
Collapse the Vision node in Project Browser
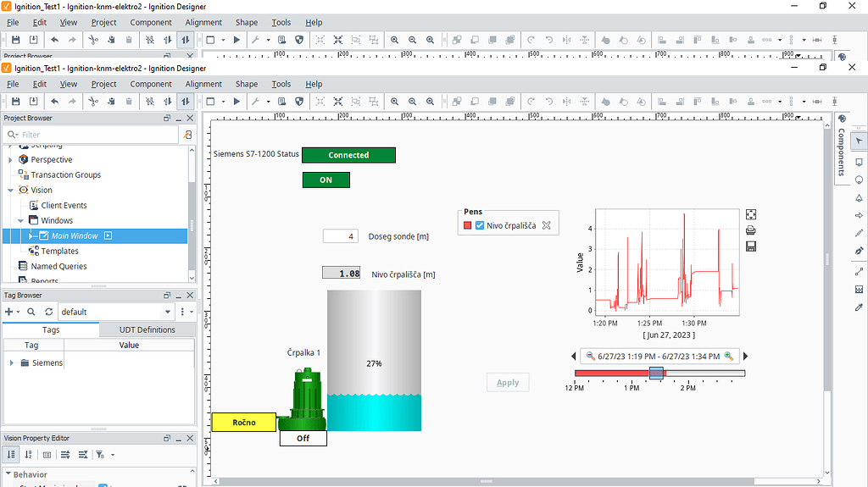(x=11, y=190)
